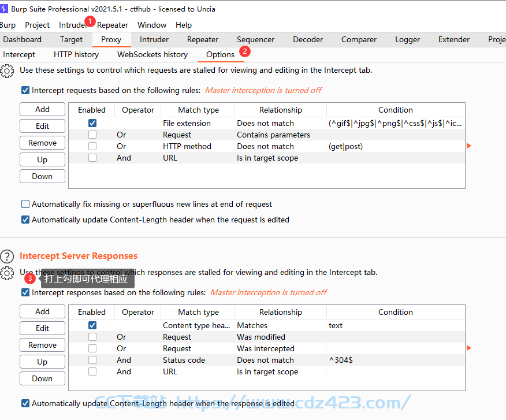Open the Window menu

coord(152,25)
